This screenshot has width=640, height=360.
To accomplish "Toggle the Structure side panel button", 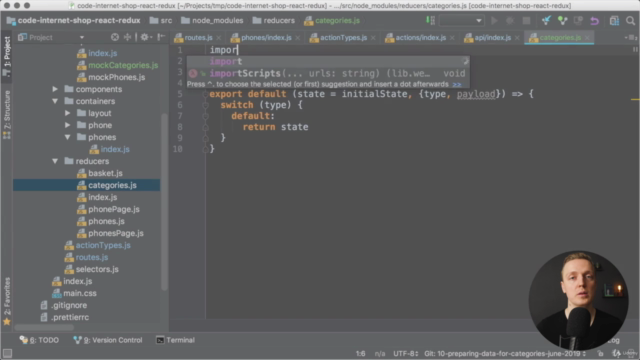I will tap(7, 115).
